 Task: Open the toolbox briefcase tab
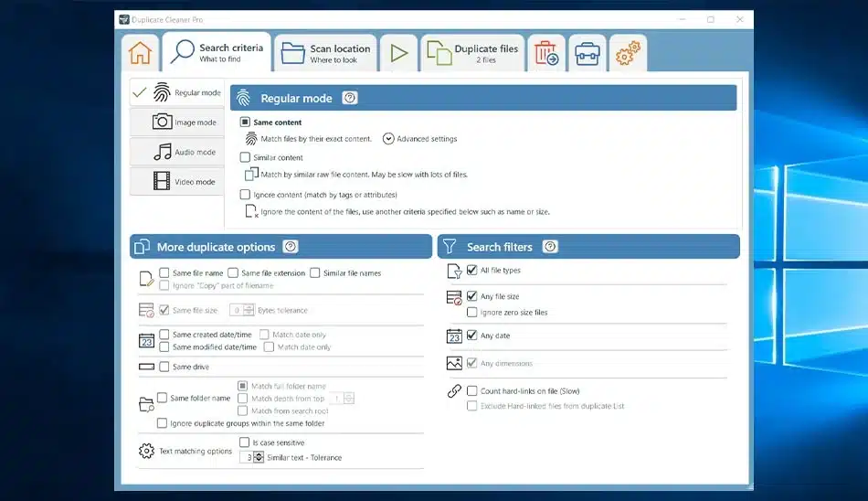click(x=587, y=53)
